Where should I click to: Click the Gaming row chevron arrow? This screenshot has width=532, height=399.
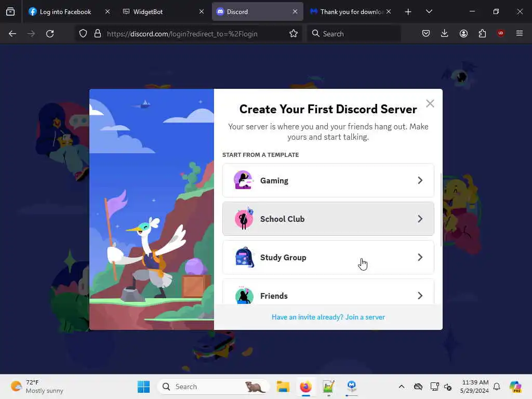[420, 180]
